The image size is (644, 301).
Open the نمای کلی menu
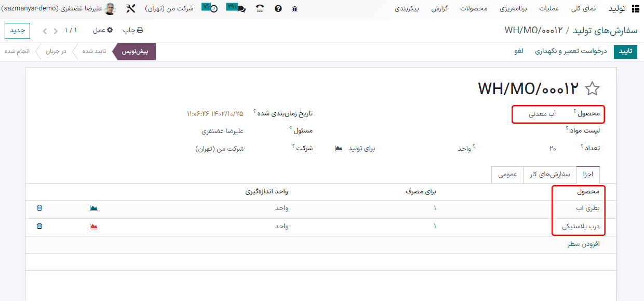click(x=584, y=9)
